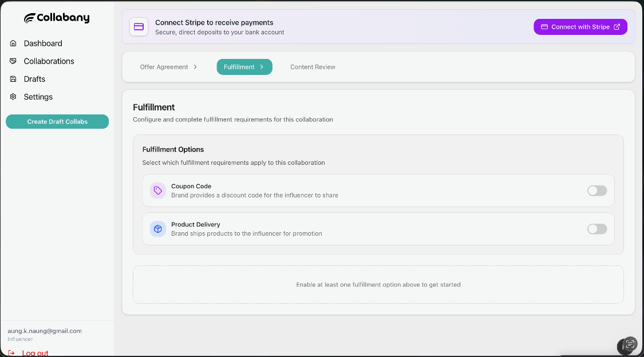Click the Drafts save icon
The image size is (644, 357).
[13, 79]
